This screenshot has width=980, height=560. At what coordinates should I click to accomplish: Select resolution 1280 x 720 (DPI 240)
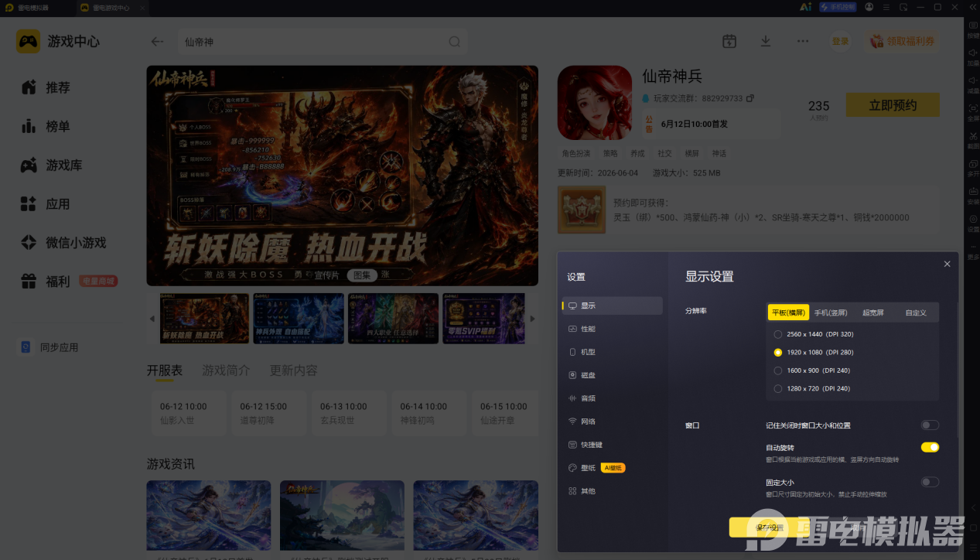[x=811, y=388]
